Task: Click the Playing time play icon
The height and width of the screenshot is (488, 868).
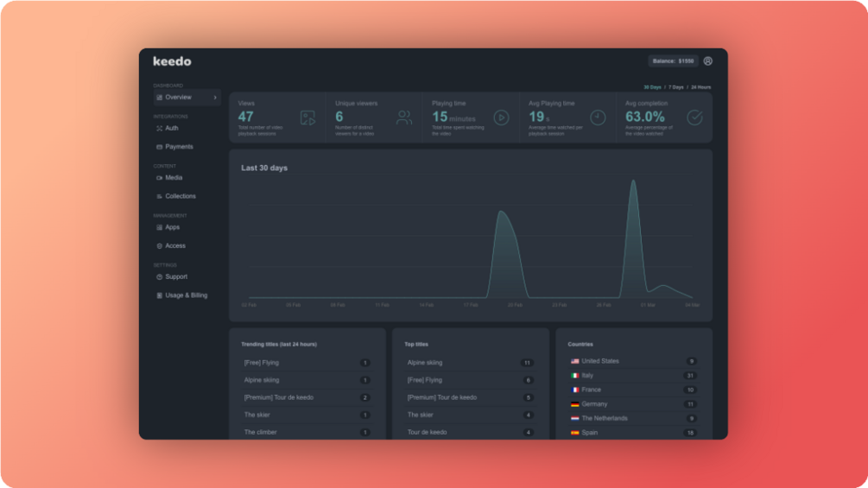Action: pyautogui.click(x=501, y=117)
